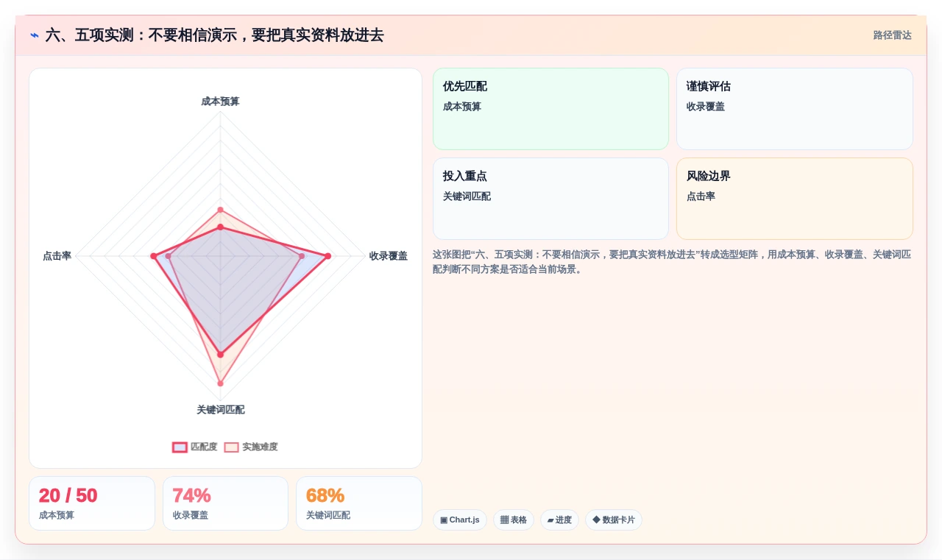Image resolution: width=942 pixels, height=560 pixels.
Task: Click the 进度 progress tag chip
Action: point(559,520)
